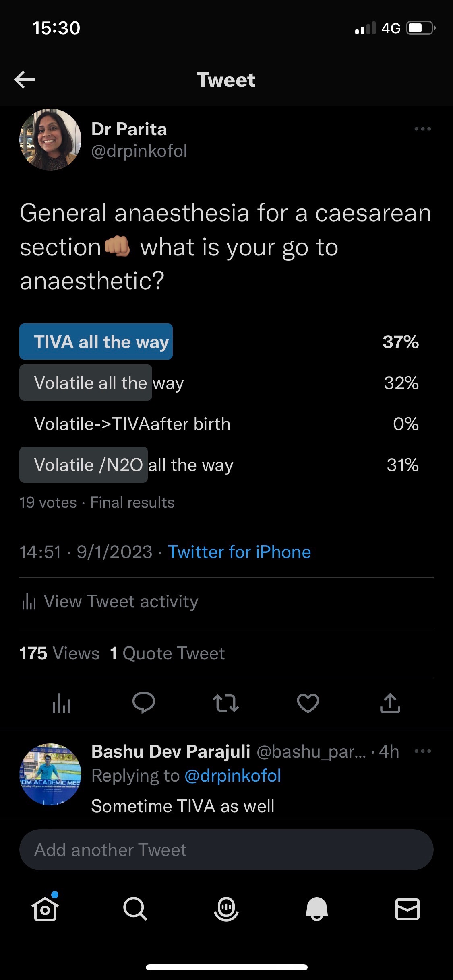Open Spaces microphone icon in bottom bar
The image size is (453, 980).
[x=226, y=908]
